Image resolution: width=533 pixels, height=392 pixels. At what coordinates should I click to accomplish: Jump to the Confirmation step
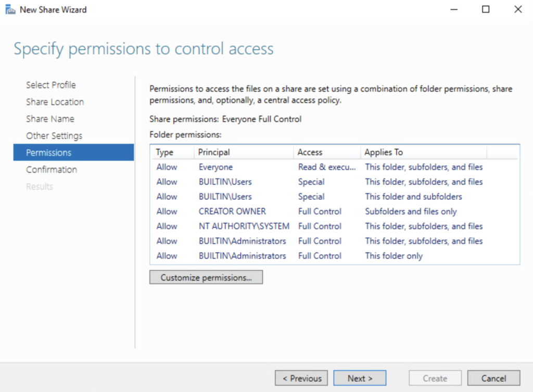coord(52,170)
